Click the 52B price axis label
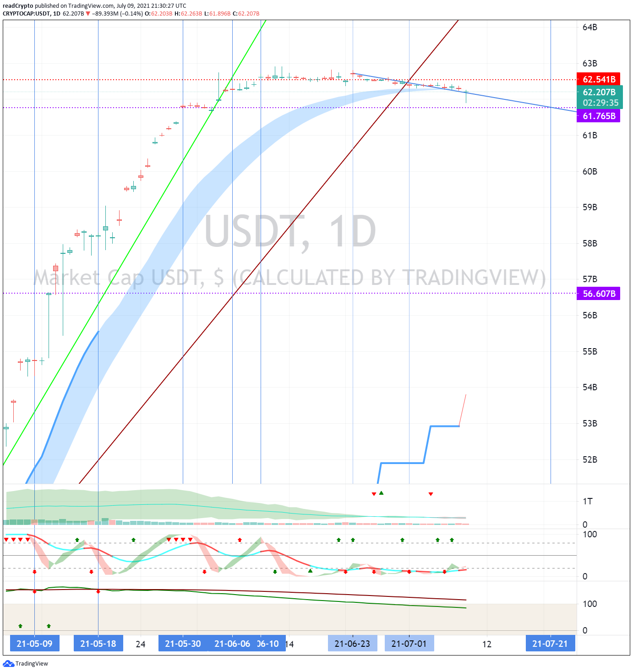This screenshot has width=633, height=672. pos(590,459)
